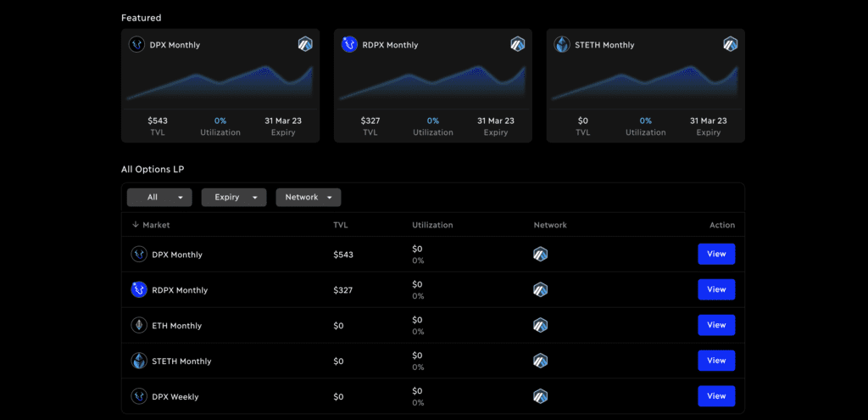Click View button for RDPX Monthly
Viewport: 868px width, 420px height.
[716, 289]
